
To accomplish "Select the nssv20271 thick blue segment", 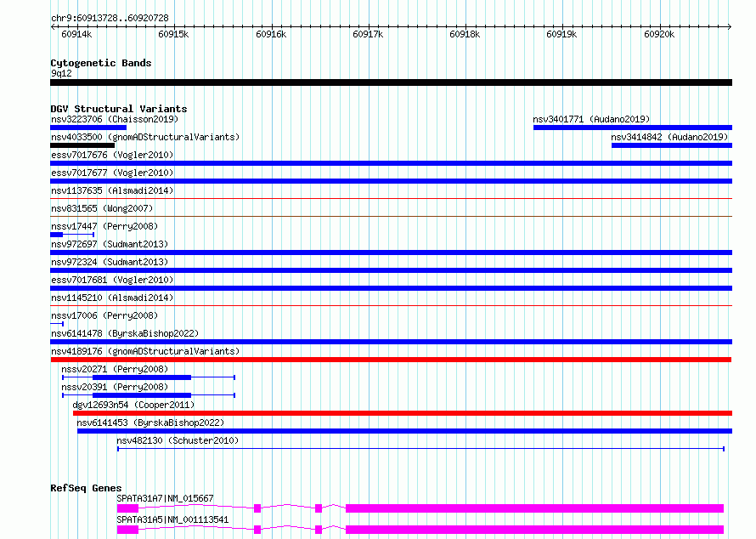I will pos(142,377).
